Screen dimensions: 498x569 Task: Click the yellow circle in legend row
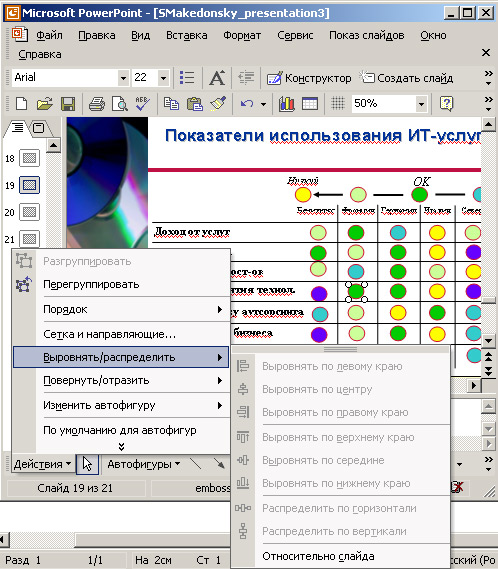(303, 195)
